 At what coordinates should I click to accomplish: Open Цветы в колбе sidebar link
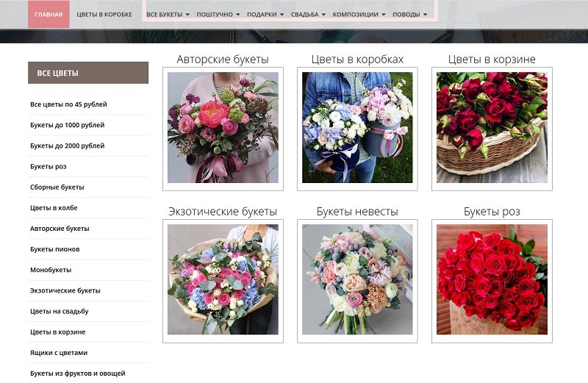pyautogui.click(x=54, y=208)
